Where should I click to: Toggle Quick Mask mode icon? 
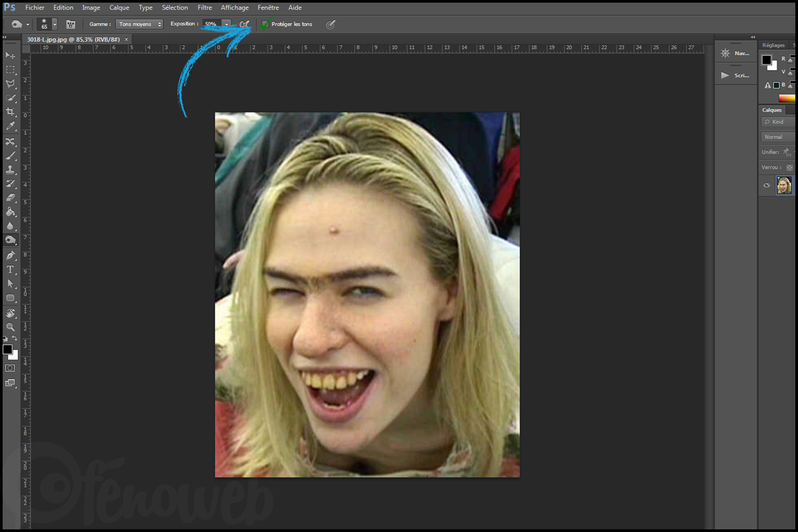tap(10, 368)
